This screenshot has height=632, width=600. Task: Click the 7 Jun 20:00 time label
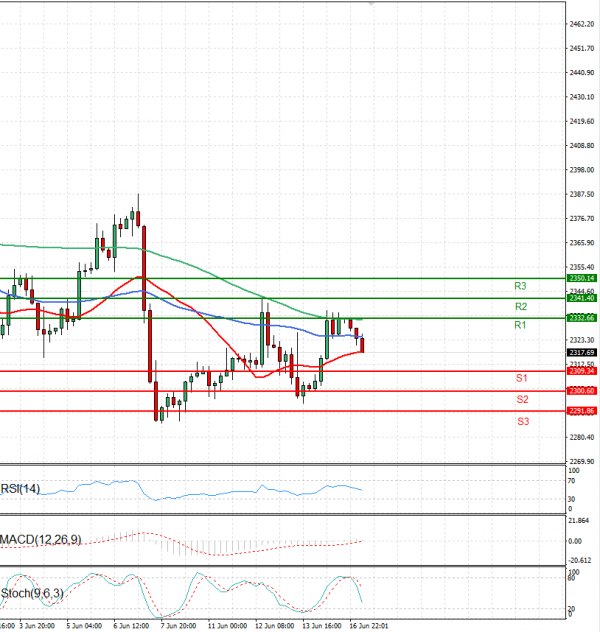pyautogui.click(x=178, y=626)
